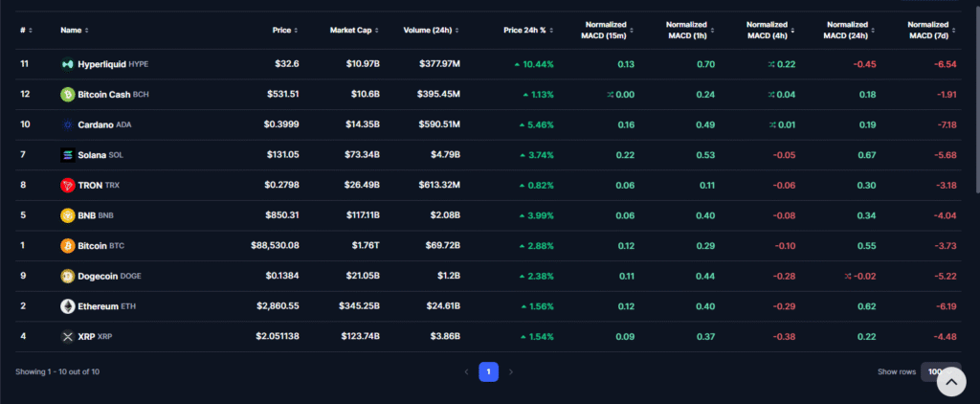Click the XRP logo icon
980x404 pixels.
68,337
